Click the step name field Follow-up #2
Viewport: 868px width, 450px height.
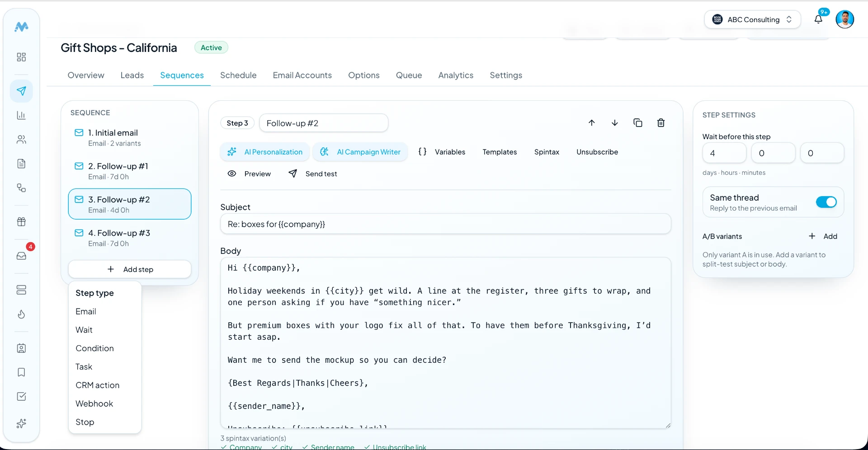(324, 123)
